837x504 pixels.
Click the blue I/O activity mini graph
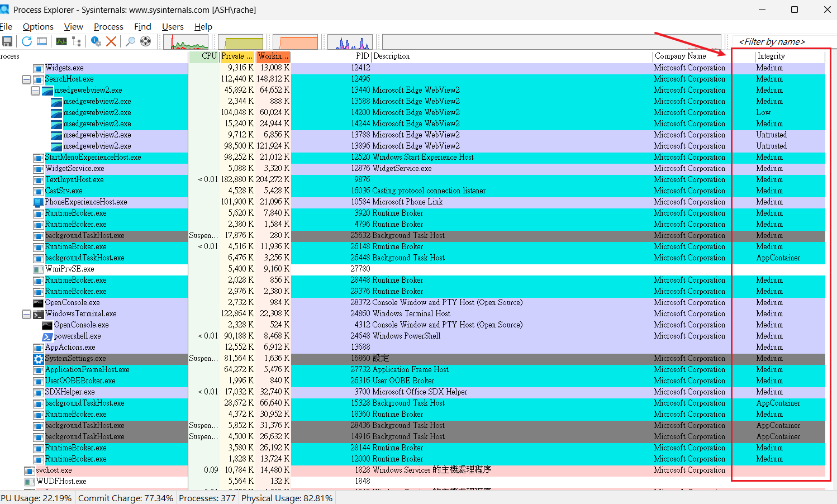[350, 42]
